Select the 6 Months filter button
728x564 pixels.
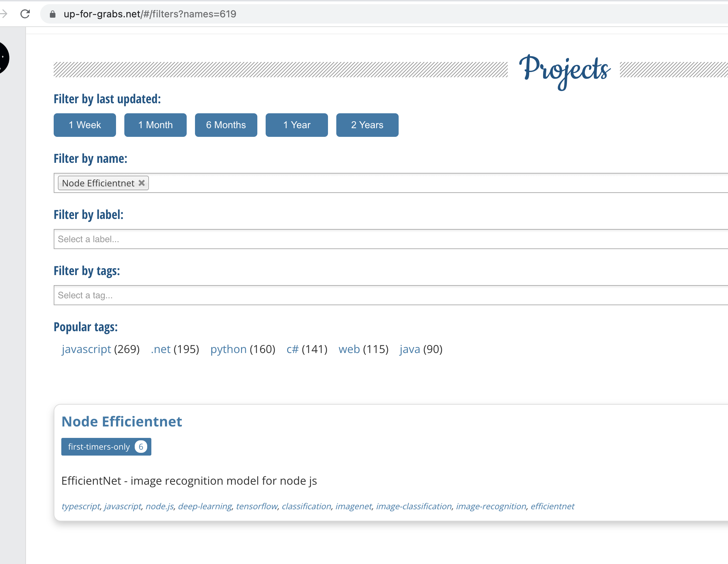click(226, 125)
